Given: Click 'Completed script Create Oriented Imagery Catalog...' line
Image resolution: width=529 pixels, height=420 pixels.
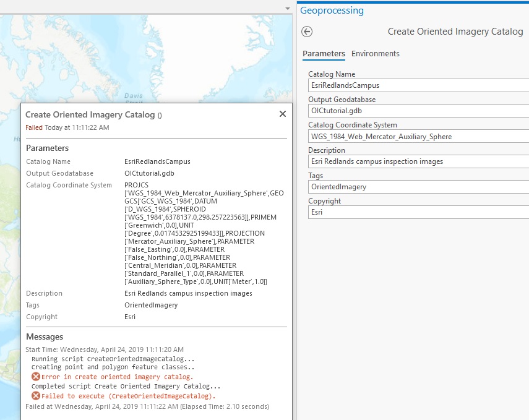Looking at the screenshot, I should (x=126, y=386).
